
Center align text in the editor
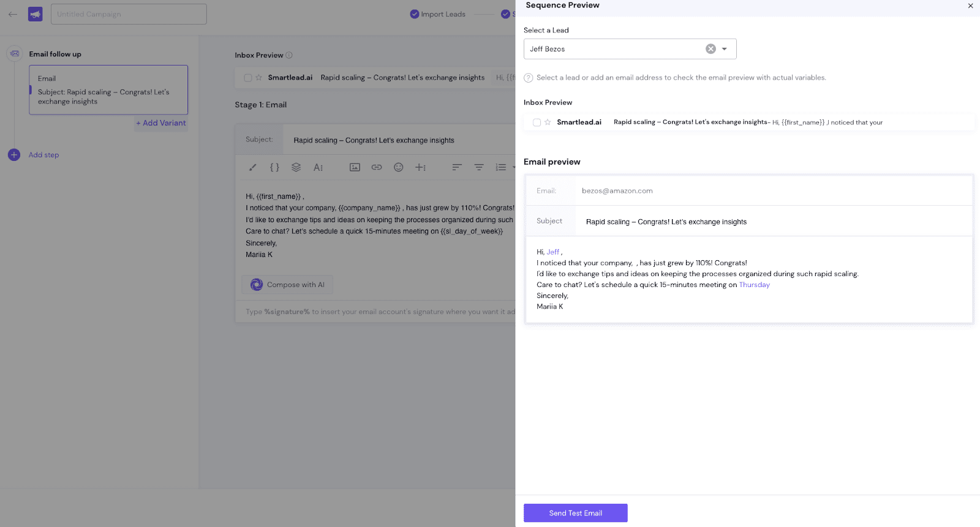coord(479,167)
